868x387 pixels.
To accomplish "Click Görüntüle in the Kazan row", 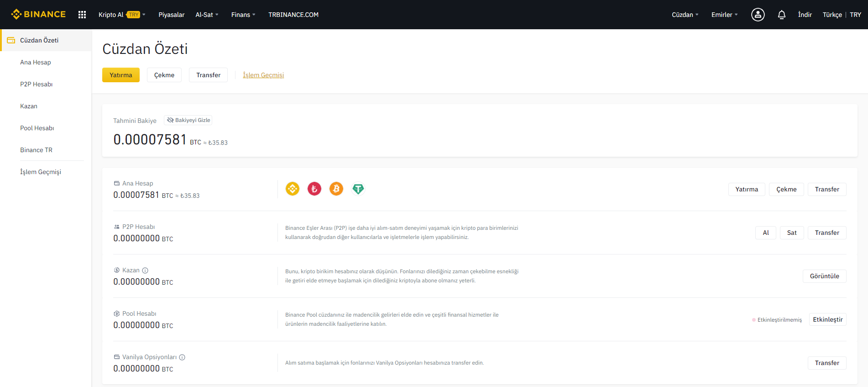I will point(825,276).
